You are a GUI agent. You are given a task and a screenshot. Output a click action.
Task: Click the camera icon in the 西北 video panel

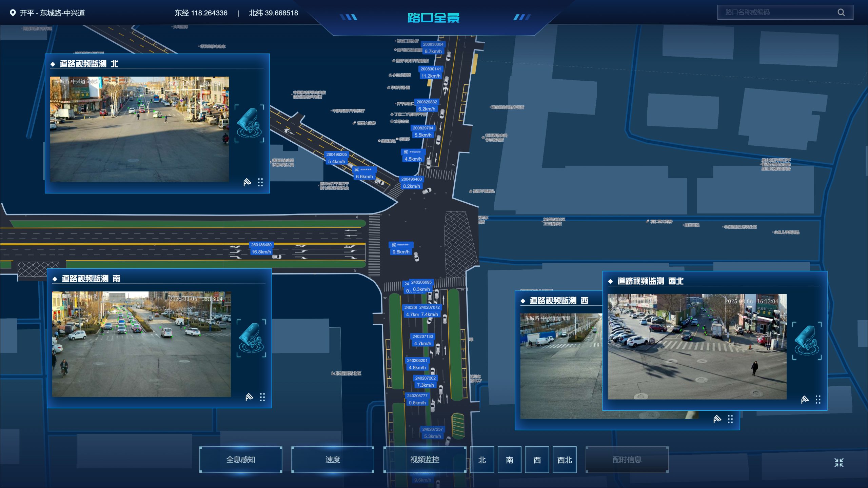[807, 341]
